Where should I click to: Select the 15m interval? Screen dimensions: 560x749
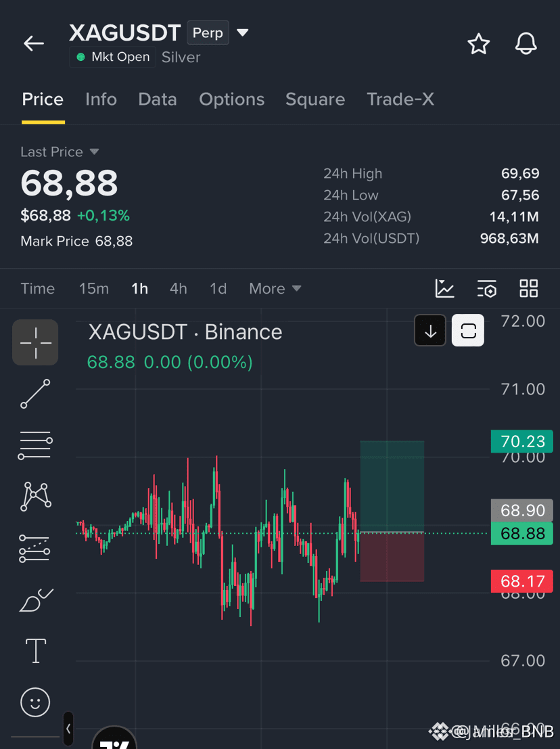tap(94, 288)
